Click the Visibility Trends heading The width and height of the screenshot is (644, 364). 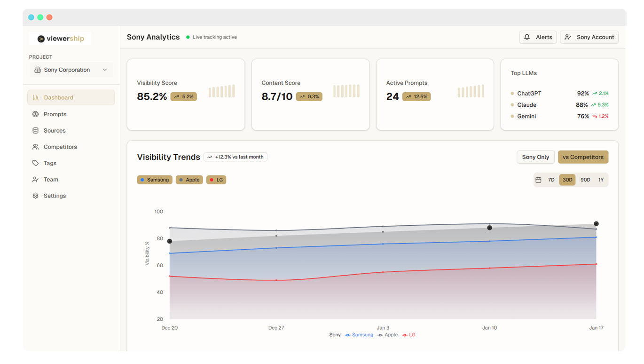(x=168, y=157)
